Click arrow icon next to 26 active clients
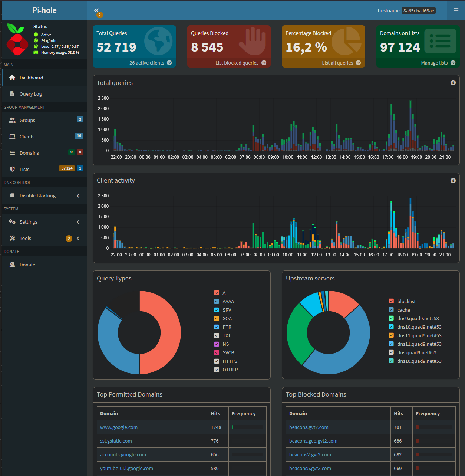Viewport: 465px width, 476px height. (169, 63)
